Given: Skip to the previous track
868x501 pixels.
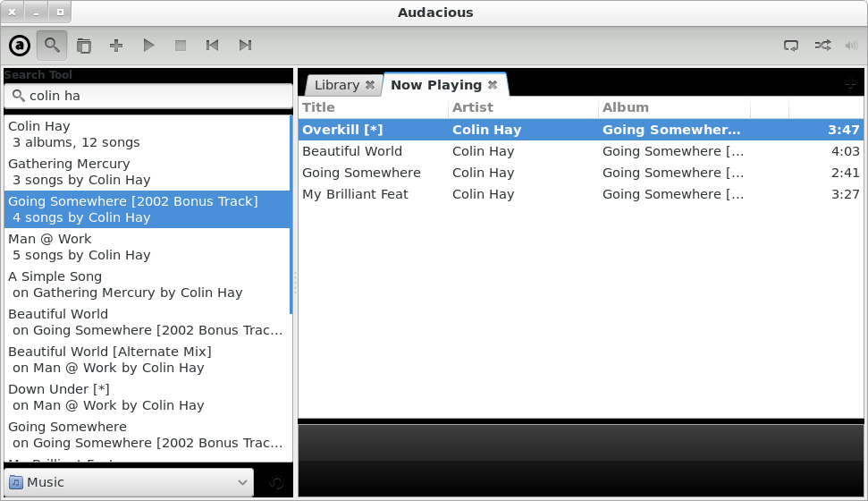Looking at the screenshot, I should point(212,46).
